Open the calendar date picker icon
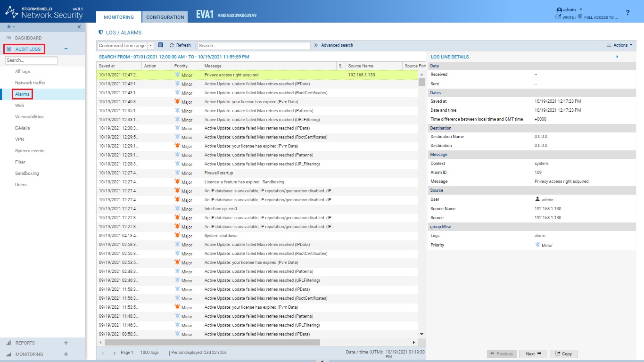The width and height of the screenshot is (644, 362). [x=160, y=45]
